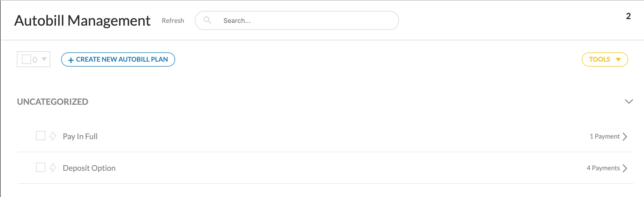Tick the select-all checkbox above the list
This screenshot has width=644, height=197.
[26, 59]
